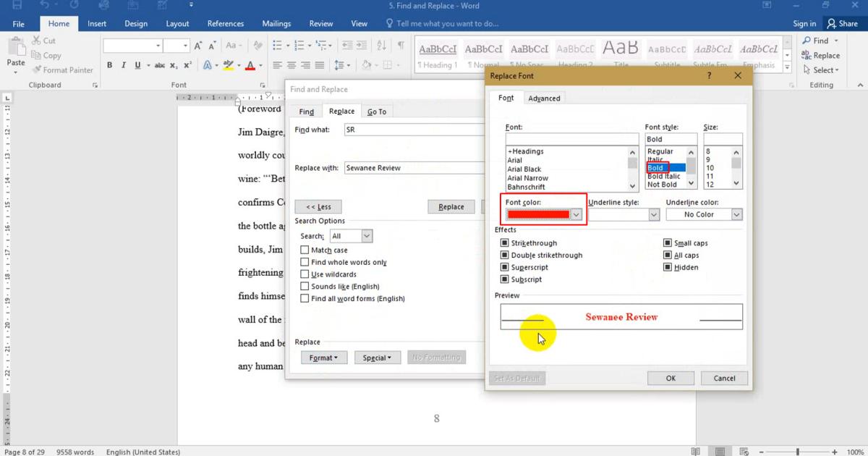Expand the Underline color dropdown
The height and width of the screenshot is (456, 868).
pyautogui.click(x=736, y=214)
